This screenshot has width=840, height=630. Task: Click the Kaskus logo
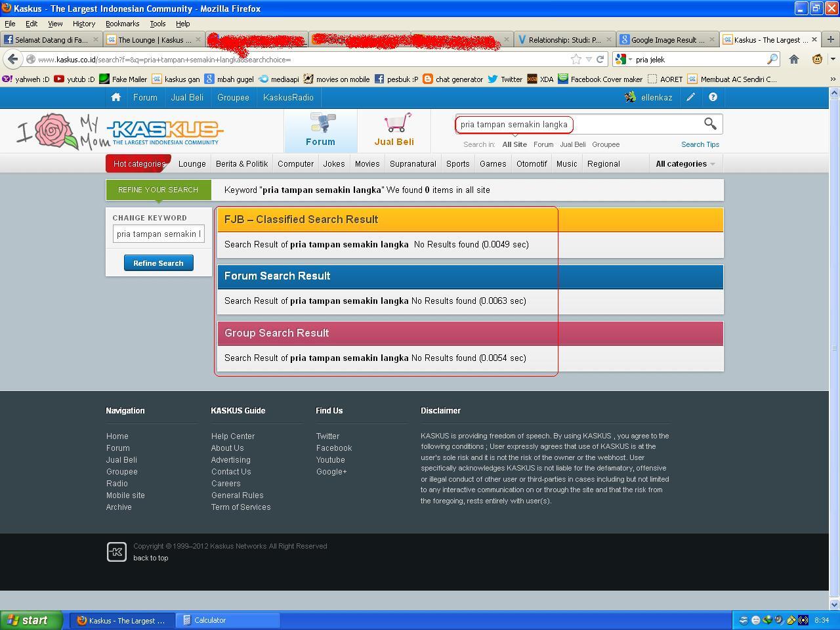(165, 131)
